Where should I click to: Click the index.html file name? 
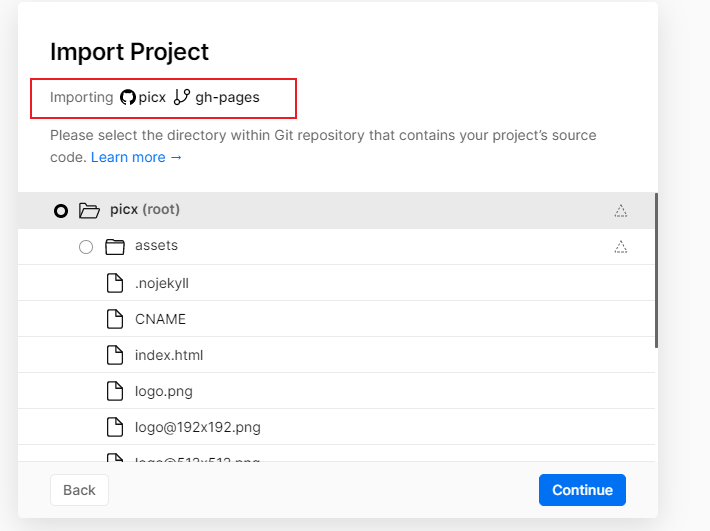169,355
